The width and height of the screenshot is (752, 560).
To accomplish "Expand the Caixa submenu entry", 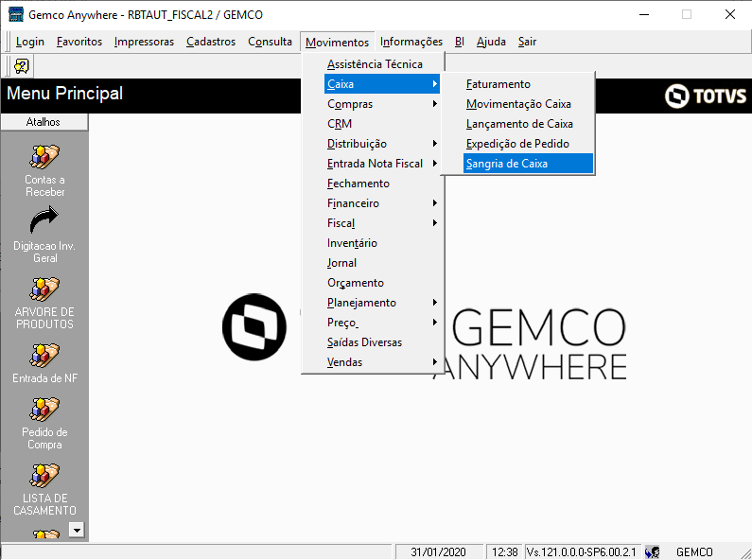I will tap(382, 84).
